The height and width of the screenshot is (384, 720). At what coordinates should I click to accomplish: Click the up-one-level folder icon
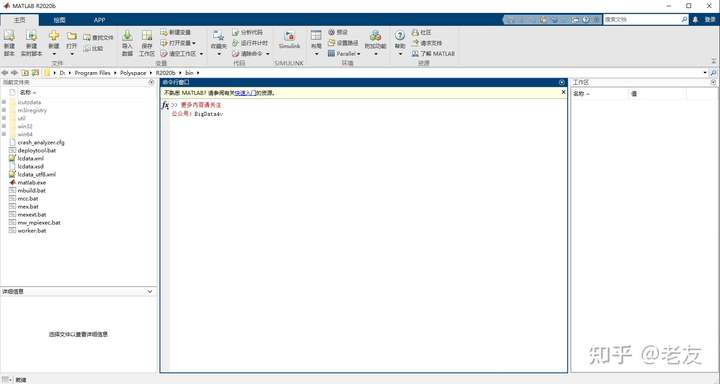(25, 73)
